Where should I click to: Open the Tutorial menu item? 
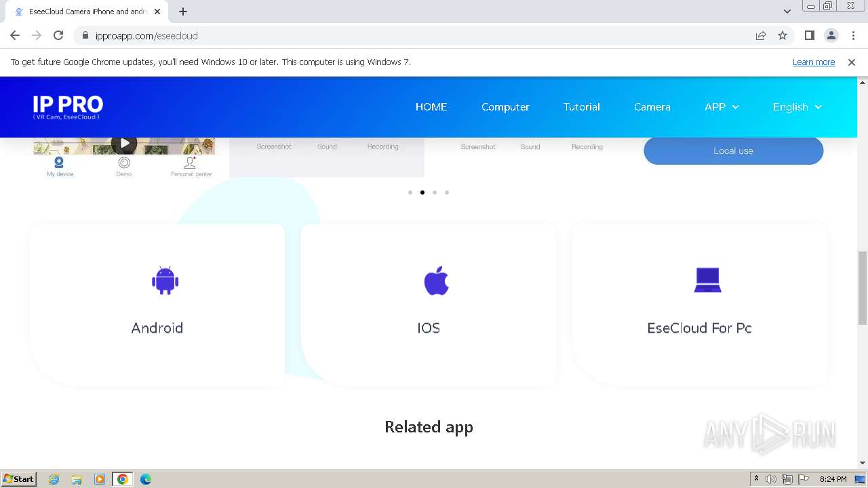pos(582,107)
